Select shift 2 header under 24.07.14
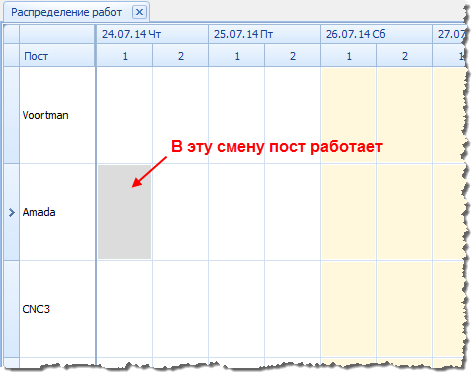Screen dimensions: 476x376 point(180,56)
